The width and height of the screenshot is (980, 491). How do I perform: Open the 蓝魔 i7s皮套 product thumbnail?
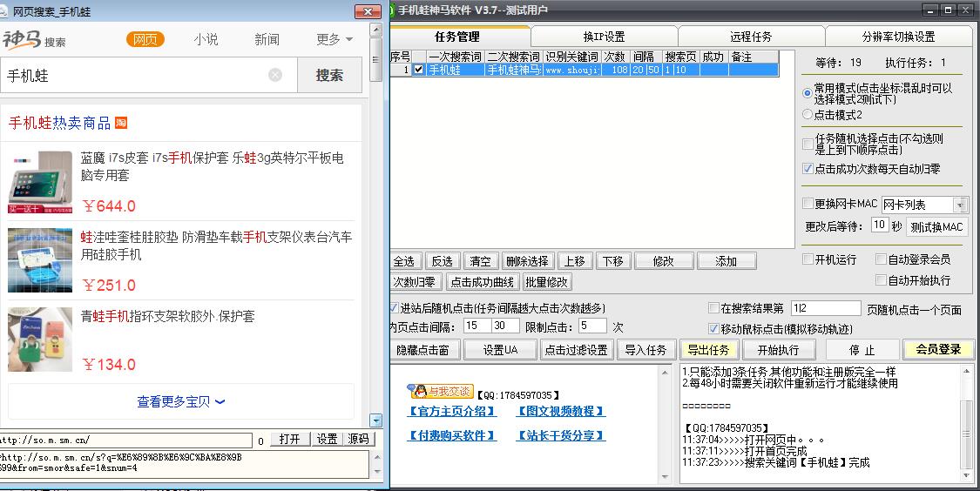[40, 181]
